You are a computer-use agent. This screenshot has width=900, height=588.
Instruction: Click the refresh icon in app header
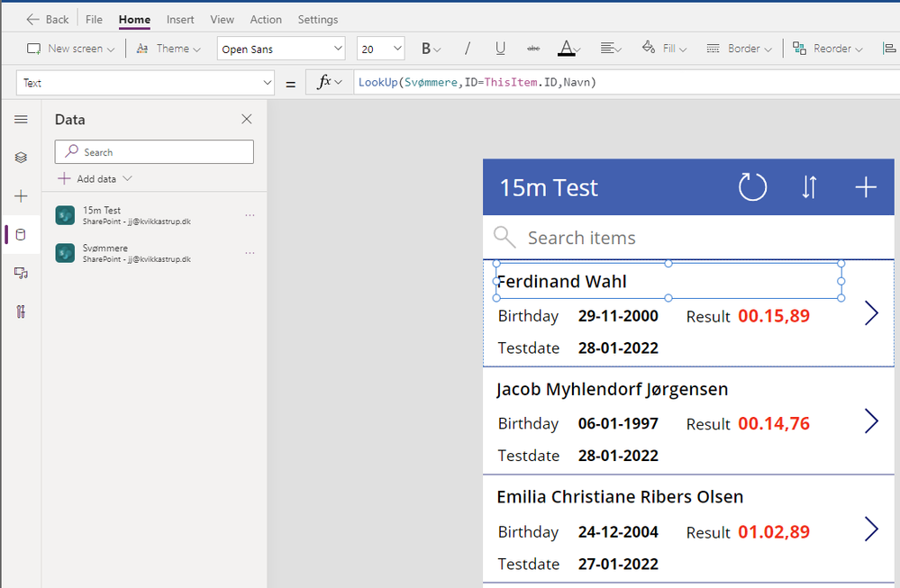click(752, 187)
